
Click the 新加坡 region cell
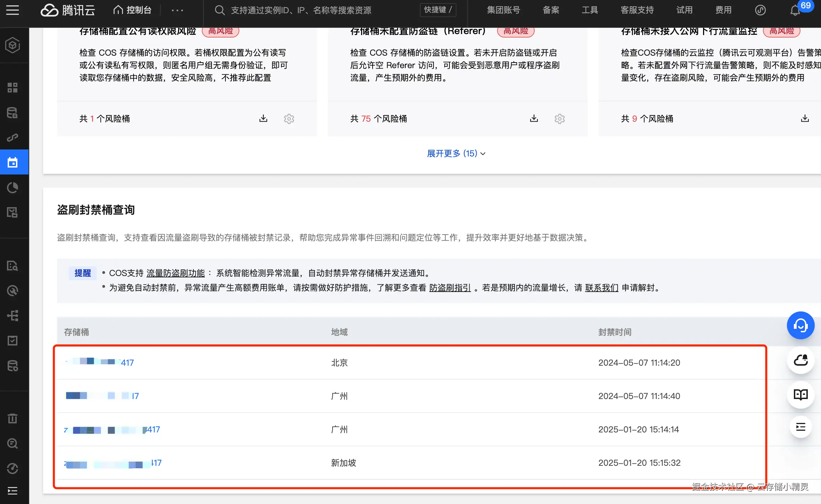(344, 463)
